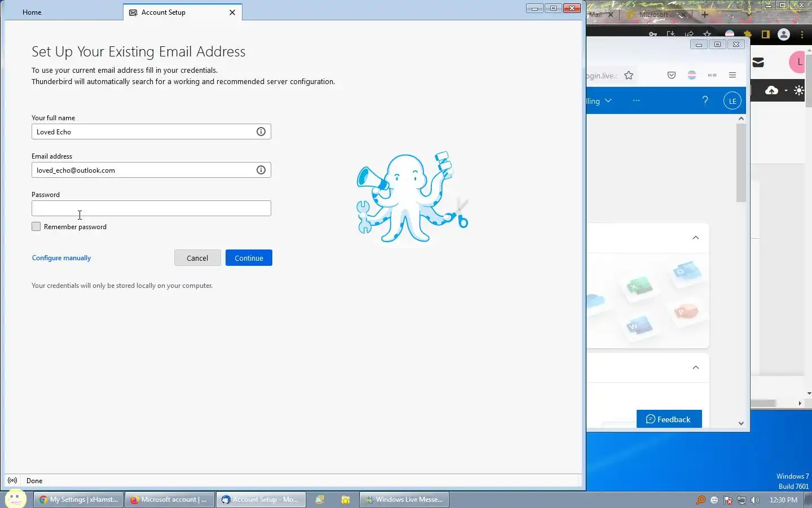The height and width of the screenshot is (508, 812).
Task: Click the taskbar clock showing 12:30 PM
Action: point(783,500)
